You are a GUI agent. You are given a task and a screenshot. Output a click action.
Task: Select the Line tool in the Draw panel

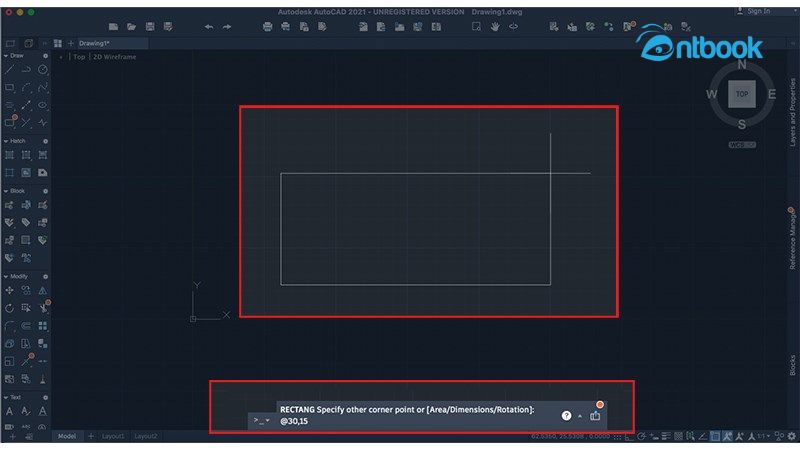pos(9,69)
